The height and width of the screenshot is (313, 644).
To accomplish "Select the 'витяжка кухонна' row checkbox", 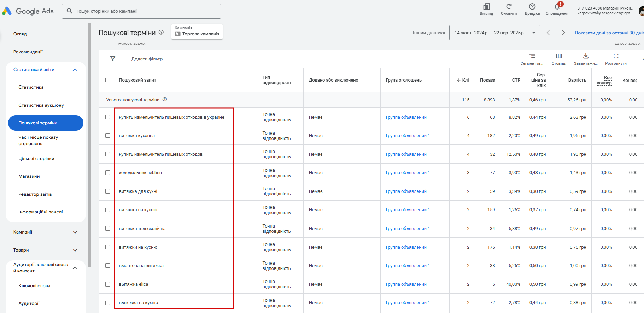I will (108, 136).
